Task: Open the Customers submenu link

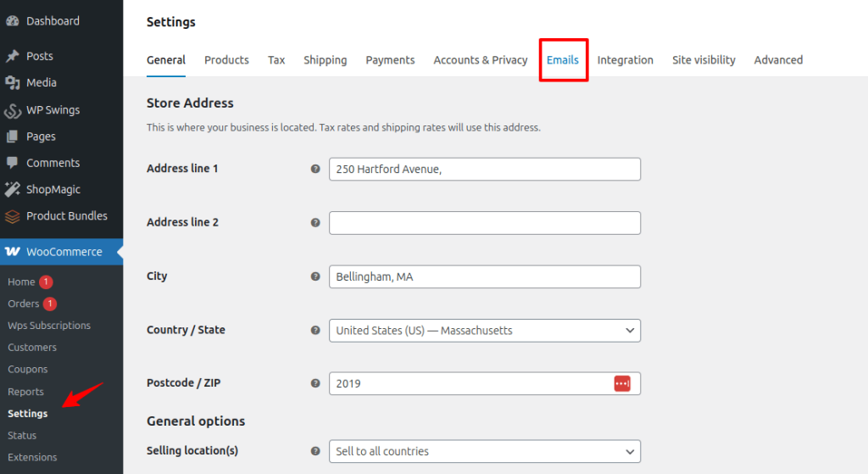Action: point(32,347)
